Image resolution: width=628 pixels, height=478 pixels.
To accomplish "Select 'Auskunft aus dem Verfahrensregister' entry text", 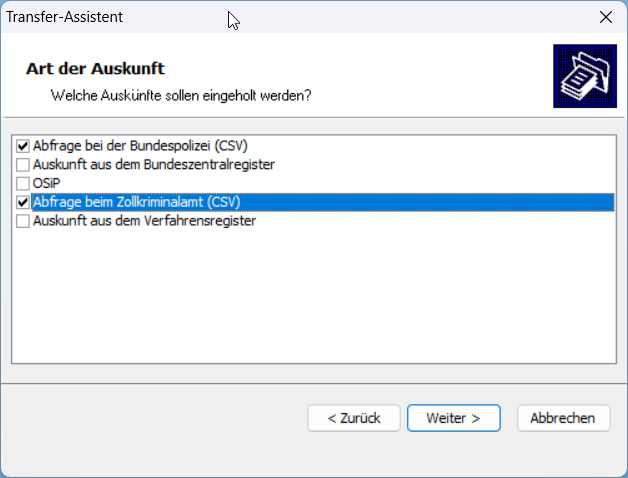I will tap(144, 221).
